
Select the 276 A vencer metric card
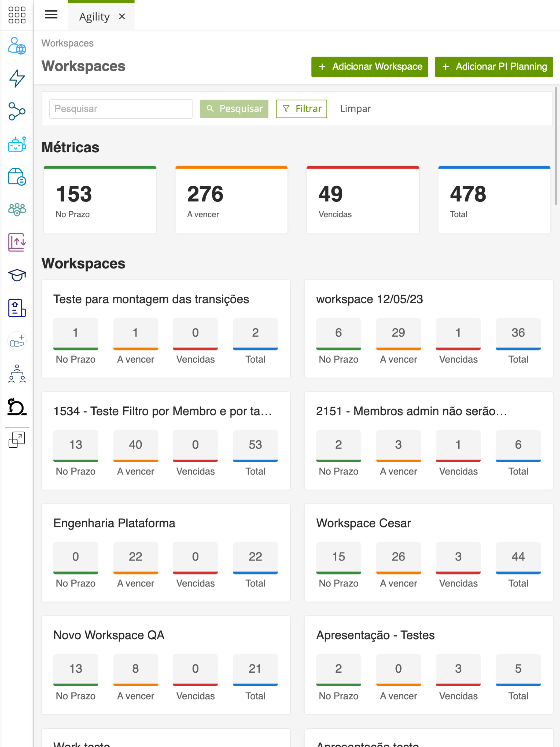click(x=231, y=200)
